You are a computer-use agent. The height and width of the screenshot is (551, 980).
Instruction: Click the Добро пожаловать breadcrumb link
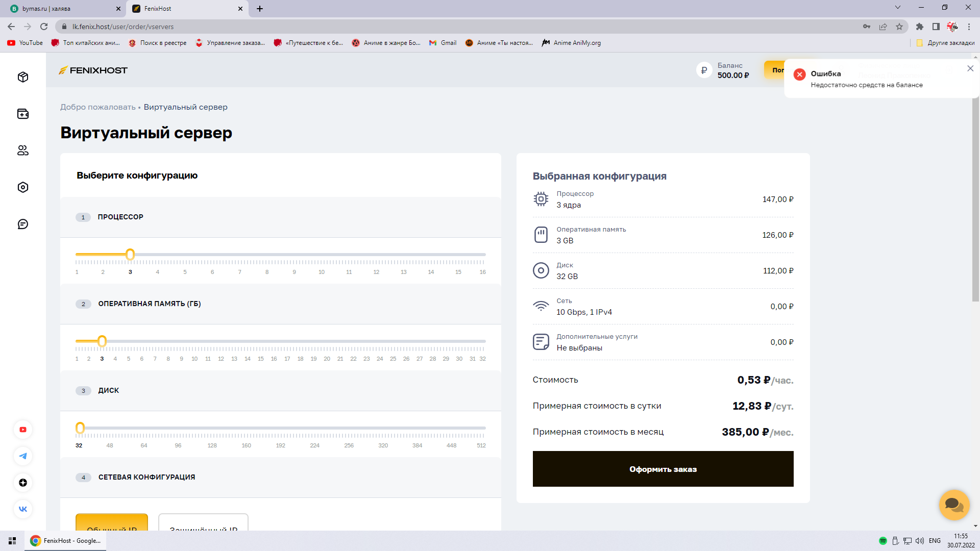97,107
